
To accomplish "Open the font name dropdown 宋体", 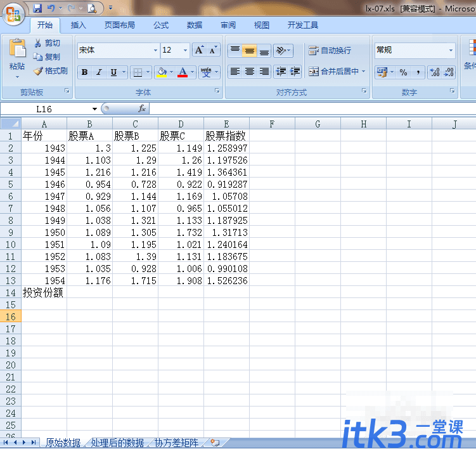I will point(155,50).
